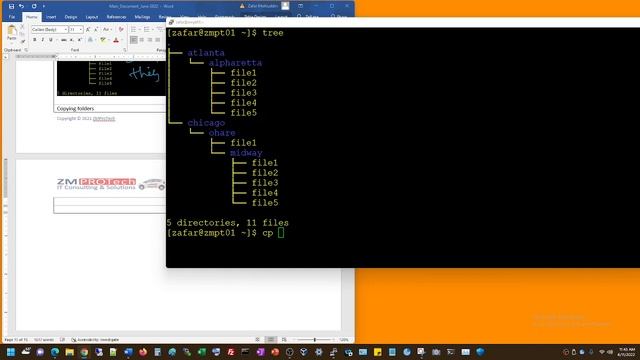Switch to the Design ribbon tab
Screen dimensions: 640x360
(x=71, y=17)
